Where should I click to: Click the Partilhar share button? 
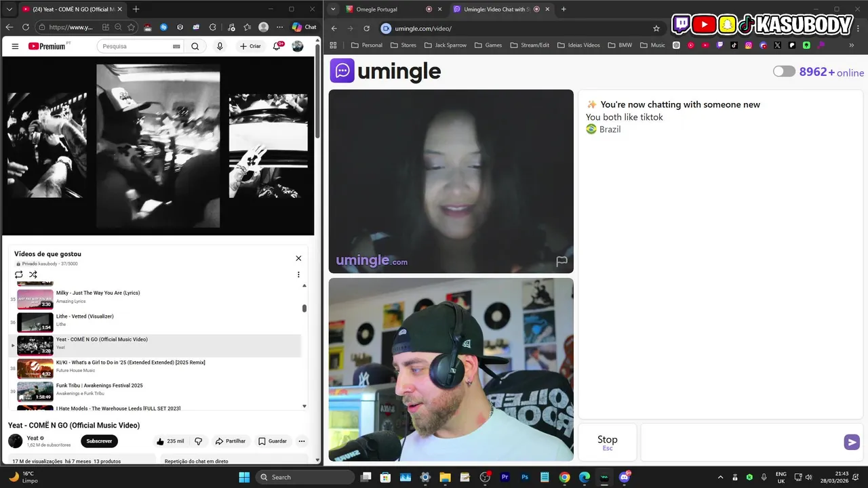coord(231,441)
